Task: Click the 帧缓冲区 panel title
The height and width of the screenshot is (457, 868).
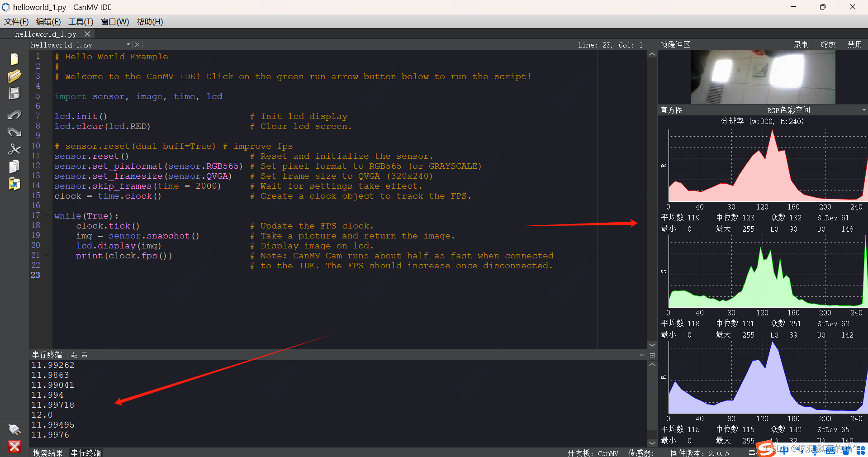Action: 675,44
